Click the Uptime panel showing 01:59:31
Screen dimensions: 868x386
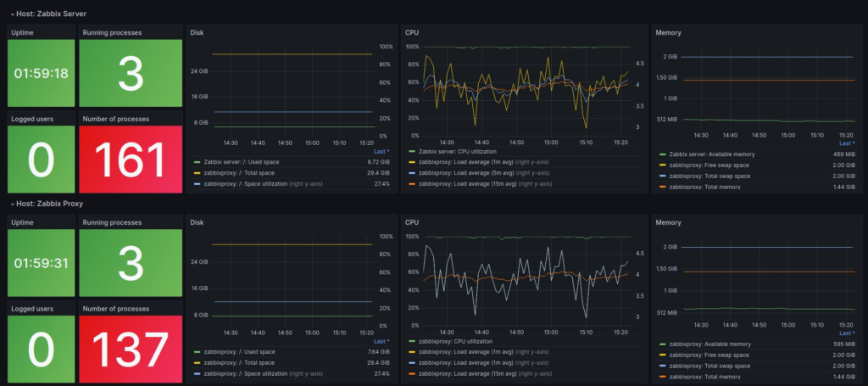tap(42, 263)
